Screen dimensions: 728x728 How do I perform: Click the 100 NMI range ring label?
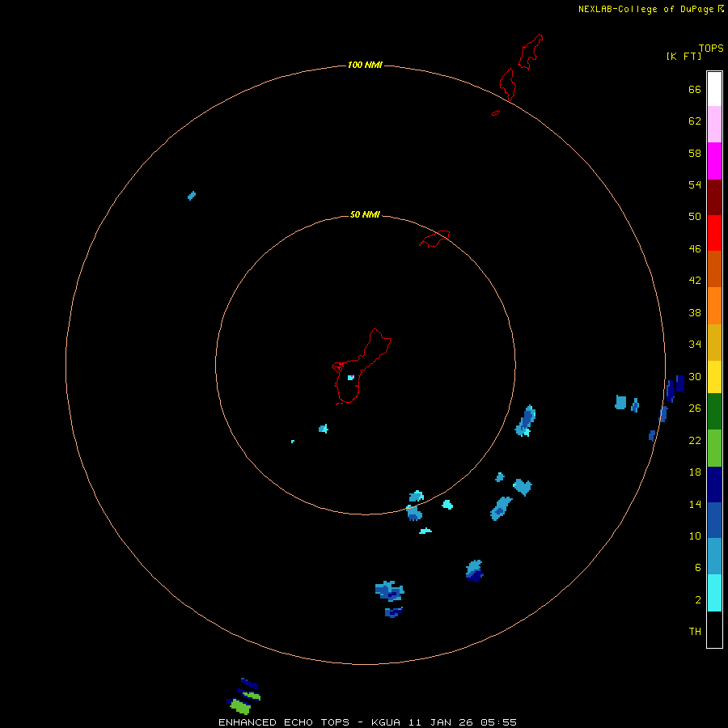tap(365, 65)
